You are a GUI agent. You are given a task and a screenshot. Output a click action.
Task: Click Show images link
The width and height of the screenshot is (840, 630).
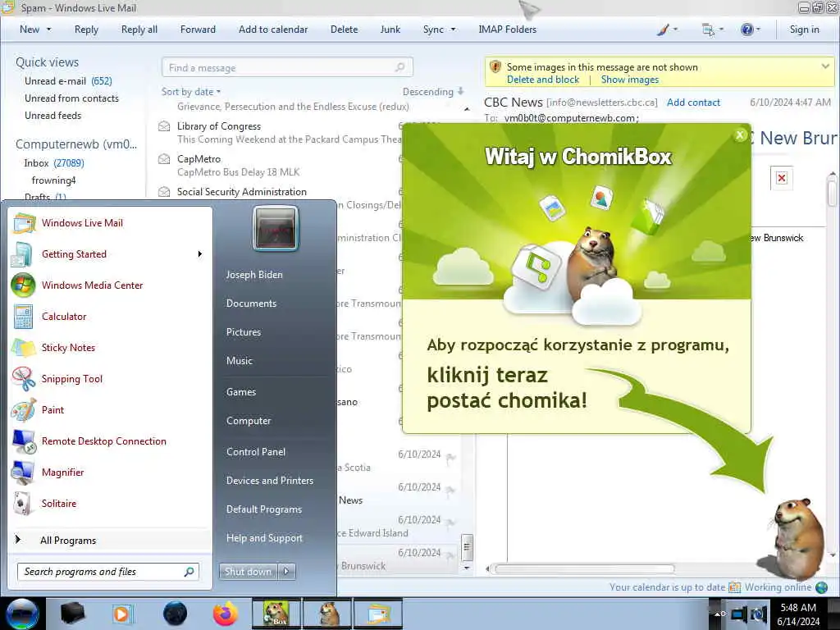(629, 80)
